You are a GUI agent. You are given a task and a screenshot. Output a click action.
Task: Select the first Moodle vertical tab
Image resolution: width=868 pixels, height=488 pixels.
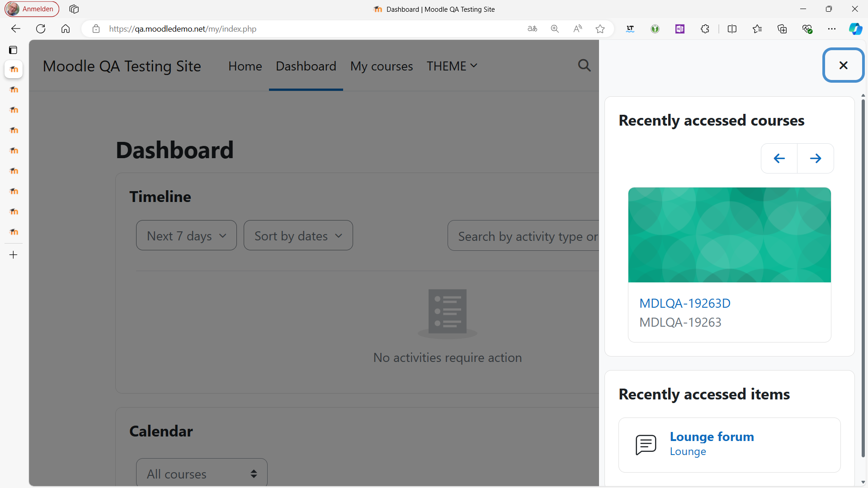pos(14,69)
